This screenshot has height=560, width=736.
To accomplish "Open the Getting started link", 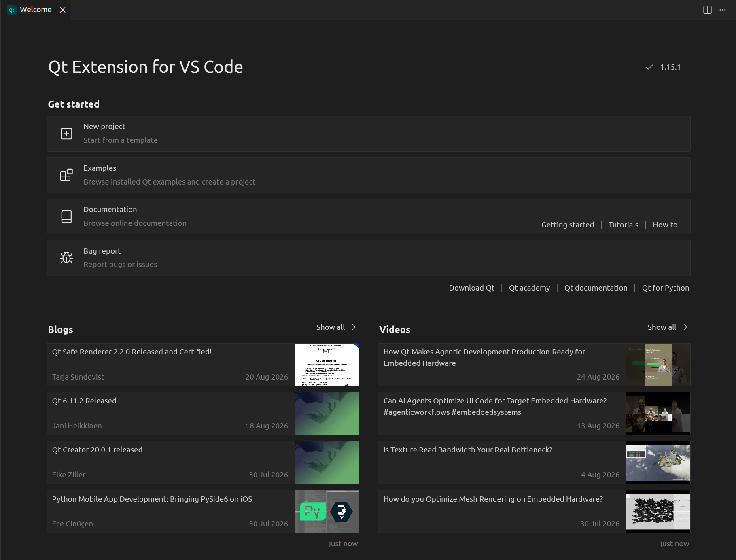I will click(x=568, y=225).
